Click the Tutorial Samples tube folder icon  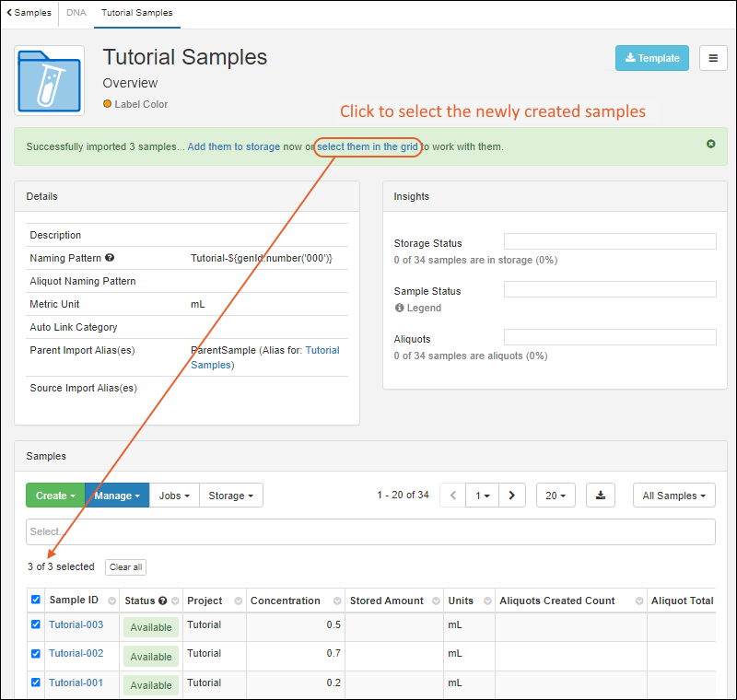(50, 81)
